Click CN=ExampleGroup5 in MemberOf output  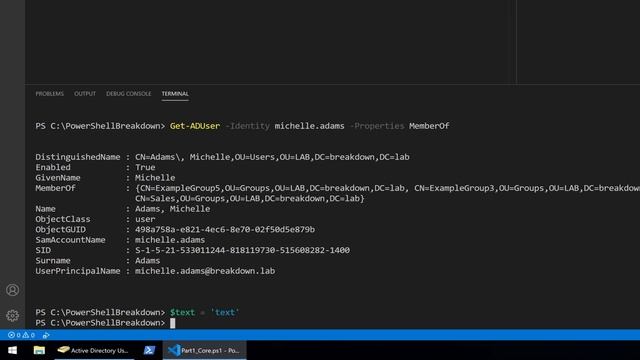(180, 188)
